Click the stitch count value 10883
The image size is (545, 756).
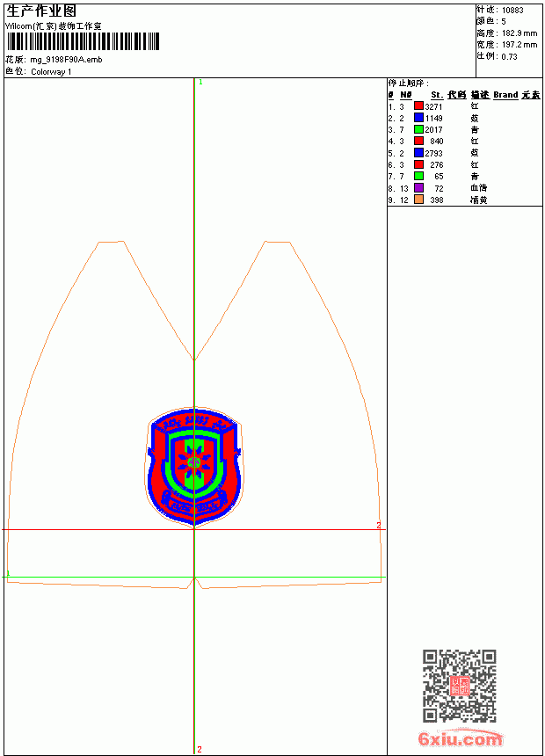[x=512, y=11]
